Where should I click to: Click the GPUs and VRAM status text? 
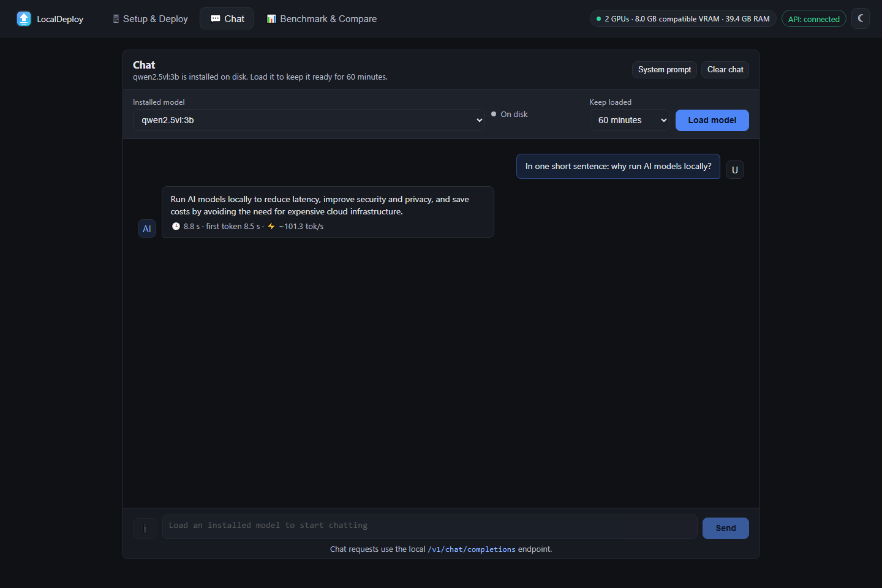687,19
